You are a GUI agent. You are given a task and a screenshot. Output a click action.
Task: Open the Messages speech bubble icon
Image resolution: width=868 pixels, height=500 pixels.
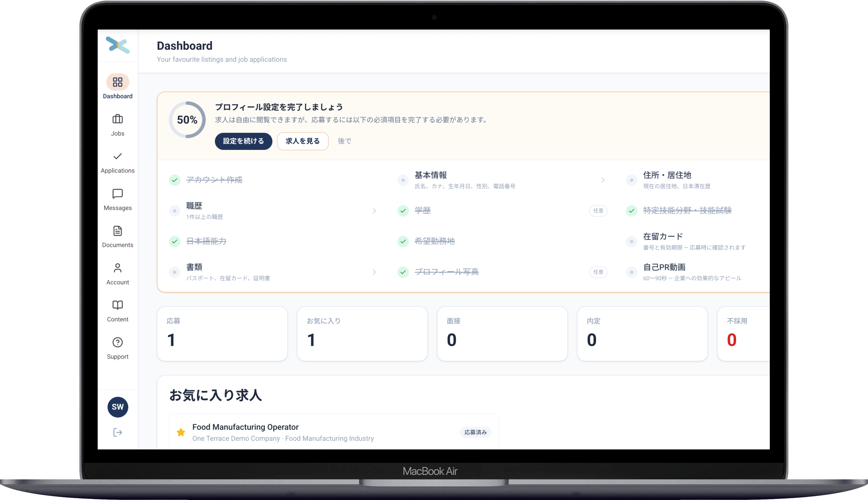point(118,194)
